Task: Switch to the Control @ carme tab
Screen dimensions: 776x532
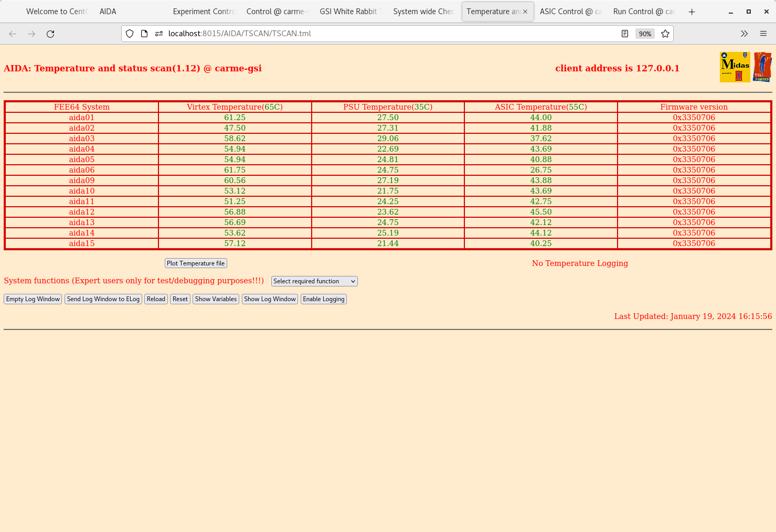Action: click(278, 12)
